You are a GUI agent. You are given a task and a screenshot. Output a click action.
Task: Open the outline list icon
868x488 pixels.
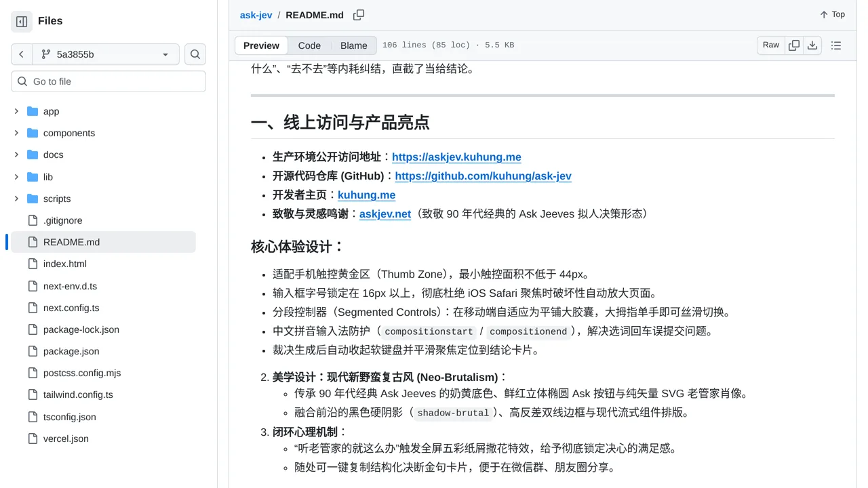(836, 45)
